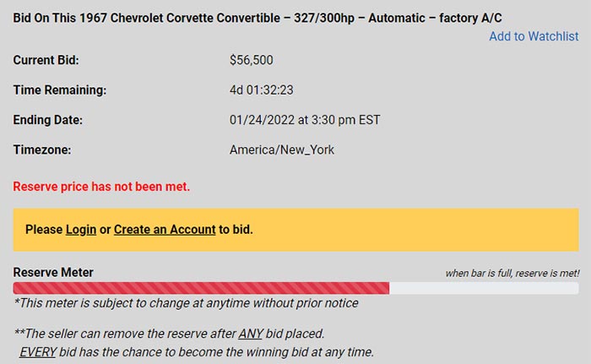The height and width of the screenshot is (364, 591).
Task: Select the 1967 Chevrolet Corvette auction title
Action: 258,18
